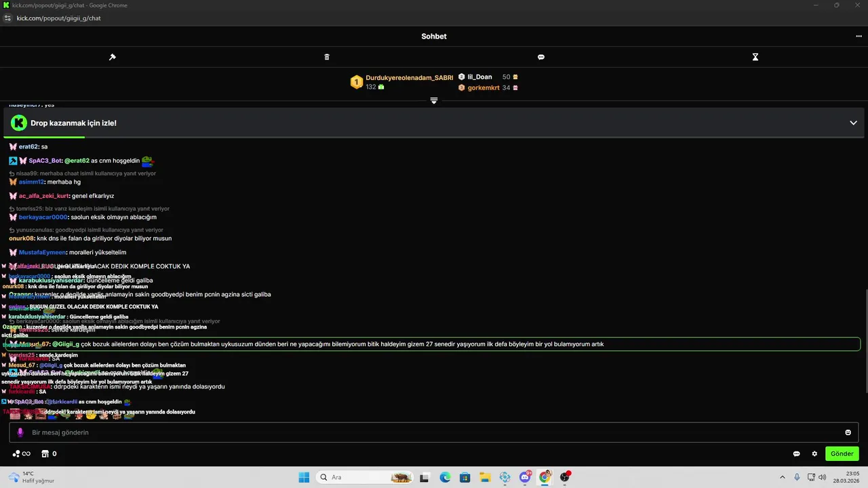
Task: Click the purple microphone icon in message box
Action: pos(20,432)
